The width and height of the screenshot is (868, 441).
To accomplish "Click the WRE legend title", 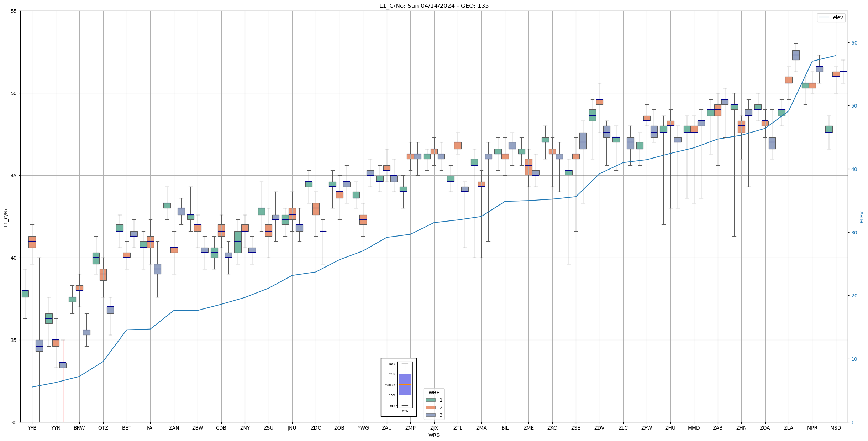I will (x=434, y=393).
